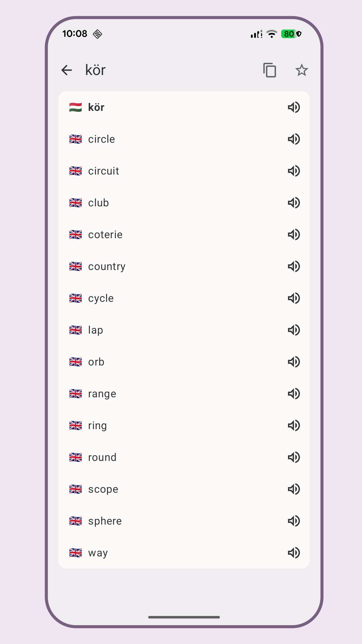Copy the word using the copy icon
Viewport: 362px width, 644px height.
[270, 70]
